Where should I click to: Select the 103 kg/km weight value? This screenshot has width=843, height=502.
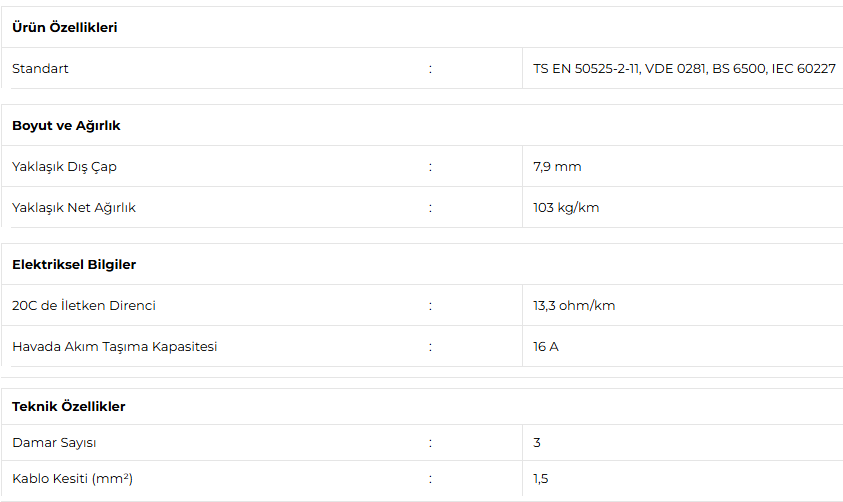pyautogui.click(x=566, y=208)
